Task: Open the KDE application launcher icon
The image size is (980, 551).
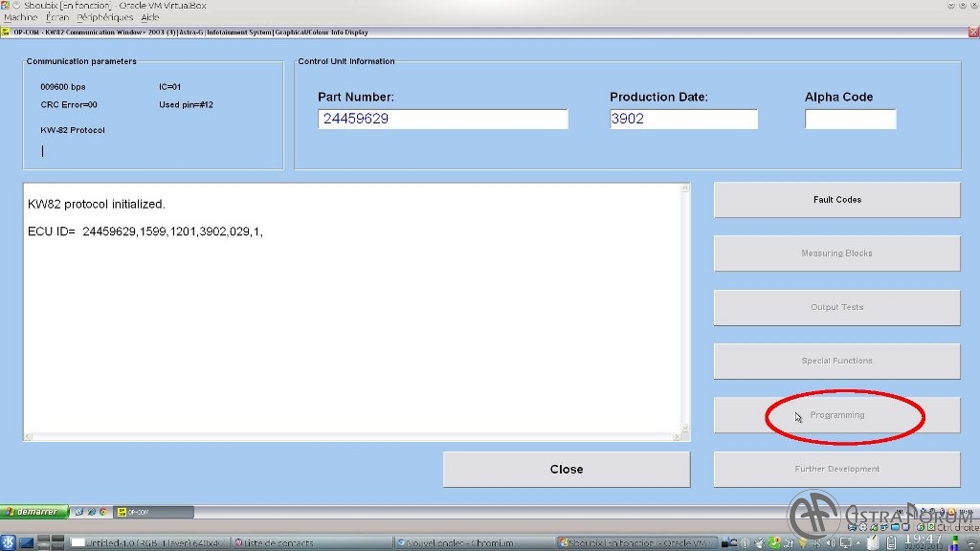Action: 8,542
